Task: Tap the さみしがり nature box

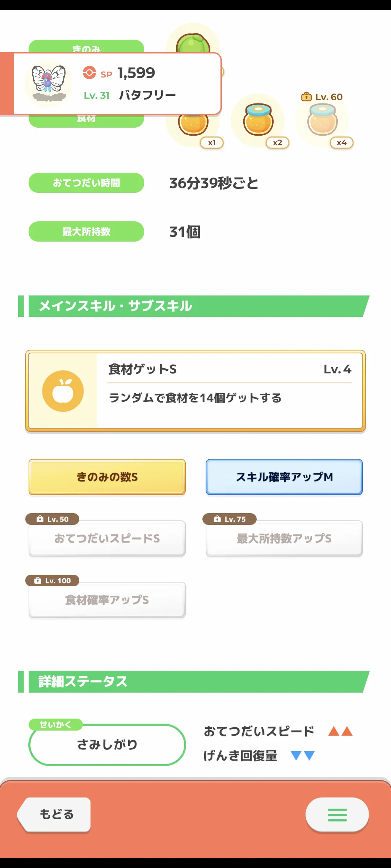Action: [107, 744]
